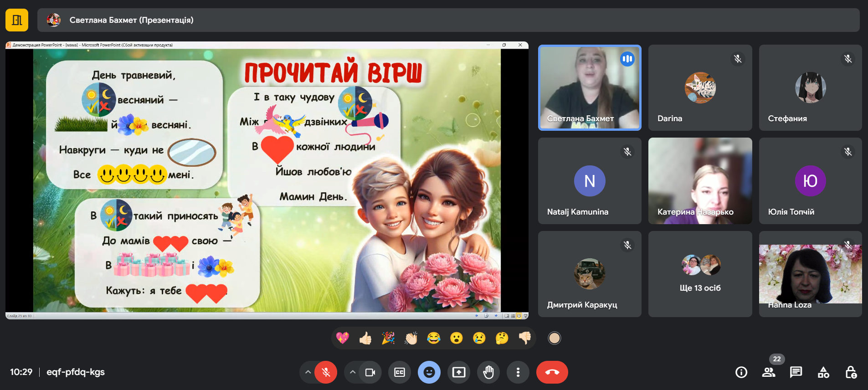868x390 pixels.
Task: Open the host controls lock icon
Action: tap(851, 372)
